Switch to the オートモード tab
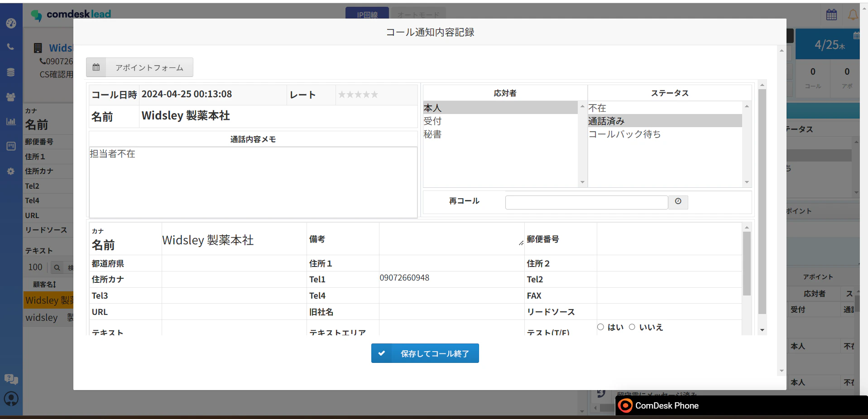 [418, 14]
